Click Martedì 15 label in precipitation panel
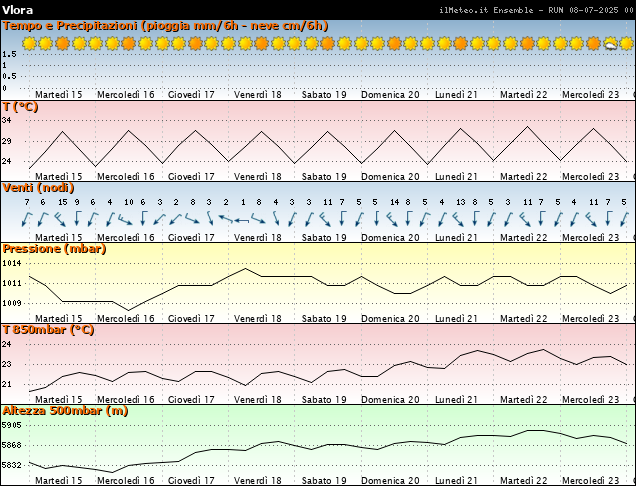This screenshot has width=636, height=486. coord(58,95)
